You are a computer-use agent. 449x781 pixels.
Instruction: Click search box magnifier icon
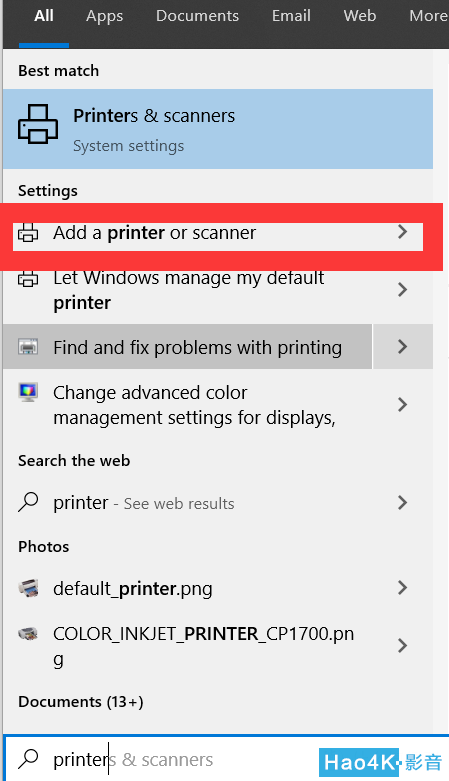point(28,759)
